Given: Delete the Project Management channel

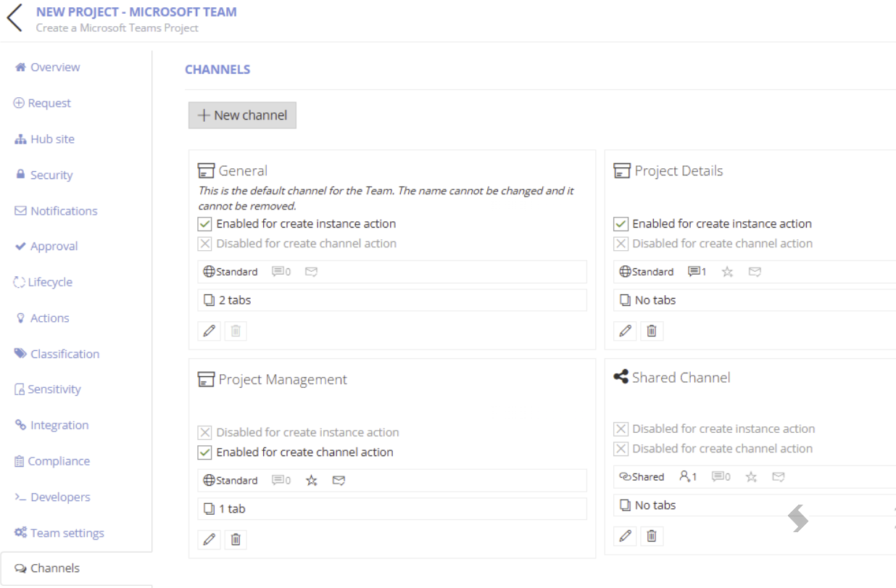Looking at the screenshot, I should tap(236, 539).
